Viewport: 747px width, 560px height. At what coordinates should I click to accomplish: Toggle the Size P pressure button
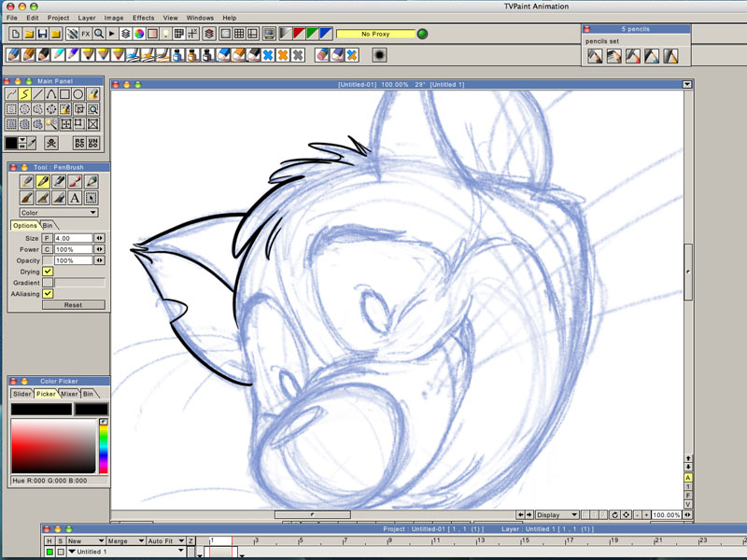[48, 238]
